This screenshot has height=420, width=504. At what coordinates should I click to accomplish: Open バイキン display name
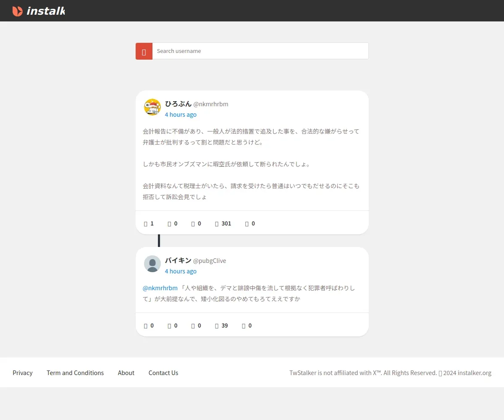click(178, 260)
